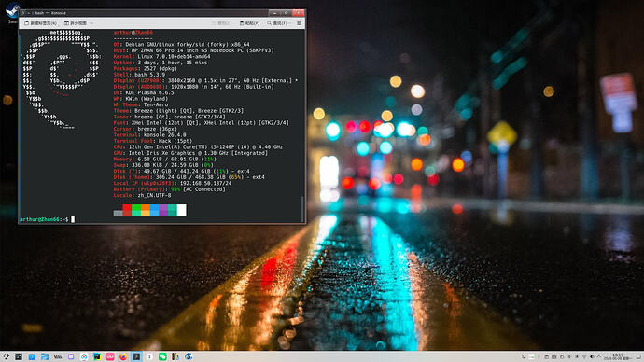Click the Shell line bash 5.3.9
644x362 pixels.
point(139,75)
